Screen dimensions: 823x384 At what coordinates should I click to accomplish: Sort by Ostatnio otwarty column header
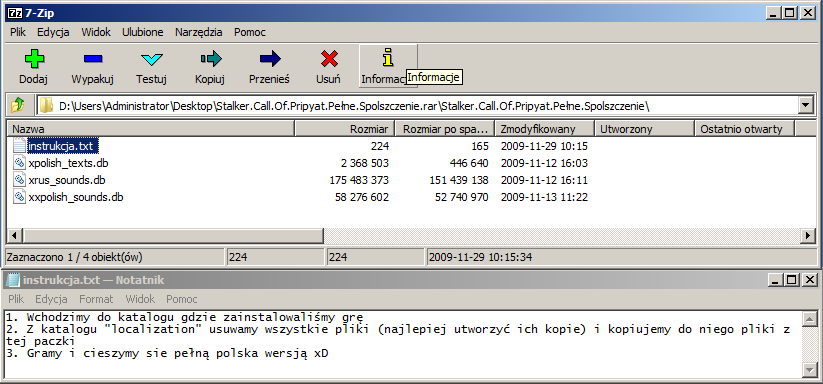(744, 129)
